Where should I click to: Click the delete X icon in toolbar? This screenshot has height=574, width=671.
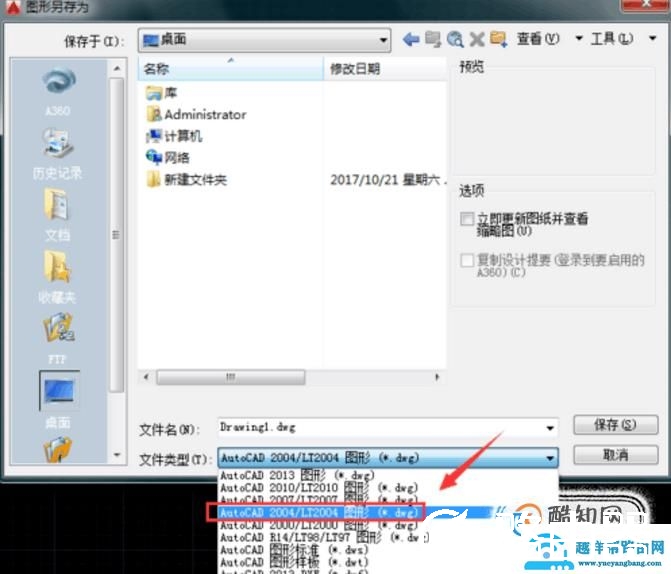tap(477, 39)
